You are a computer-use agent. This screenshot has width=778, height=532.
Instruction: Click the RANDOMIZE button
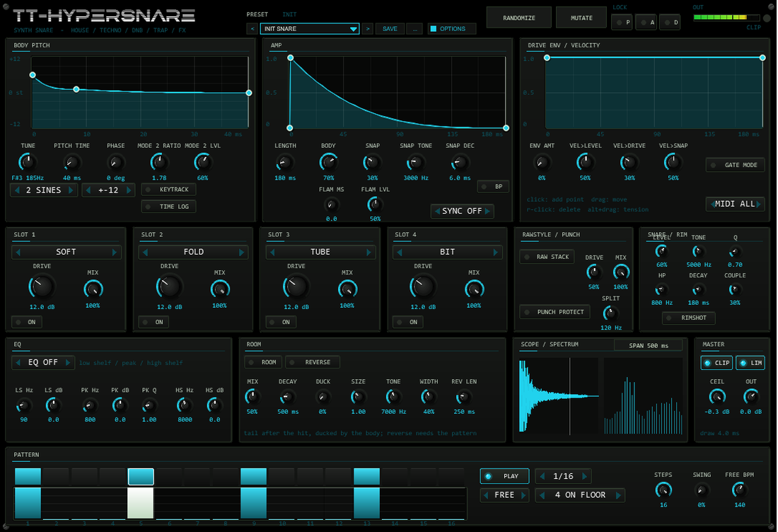click(x=519, y=18)
